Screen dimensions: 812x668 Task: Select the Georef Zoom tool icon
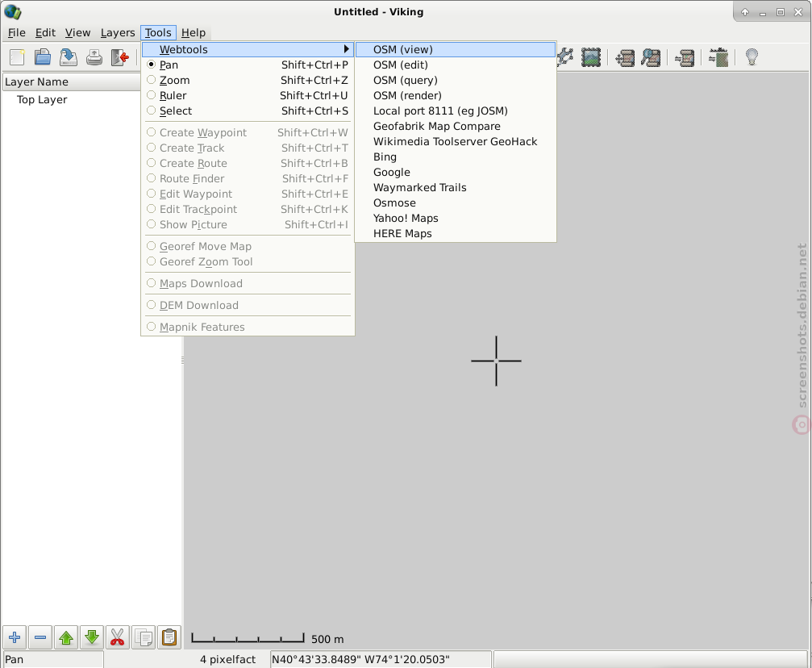click(x=651, y=57)
